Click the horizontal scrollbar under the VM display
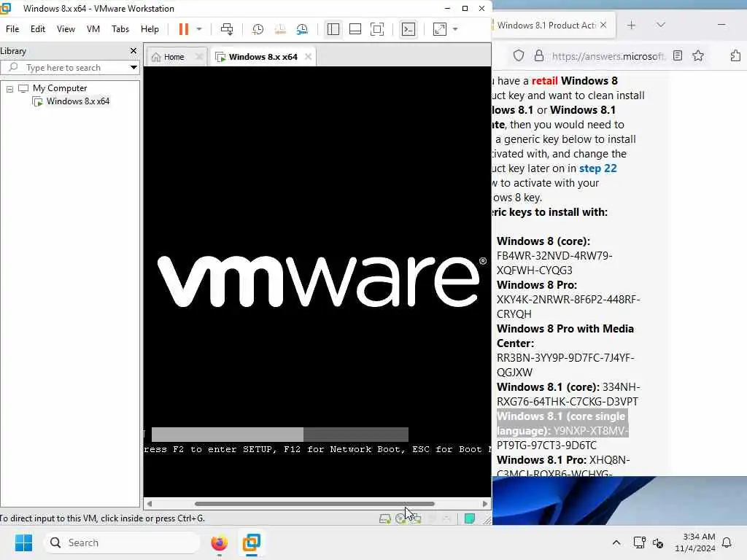 pos(314,503)
